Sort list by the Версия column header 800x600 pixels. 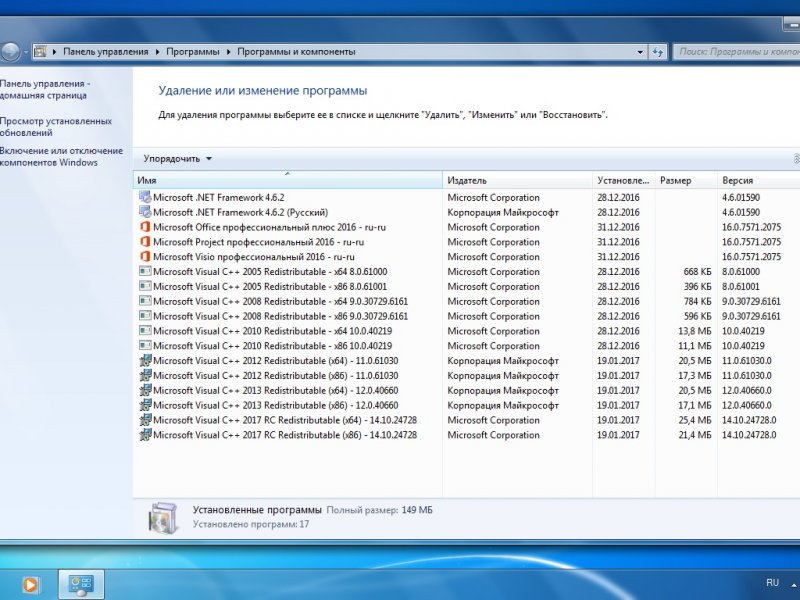click(759, 180)
